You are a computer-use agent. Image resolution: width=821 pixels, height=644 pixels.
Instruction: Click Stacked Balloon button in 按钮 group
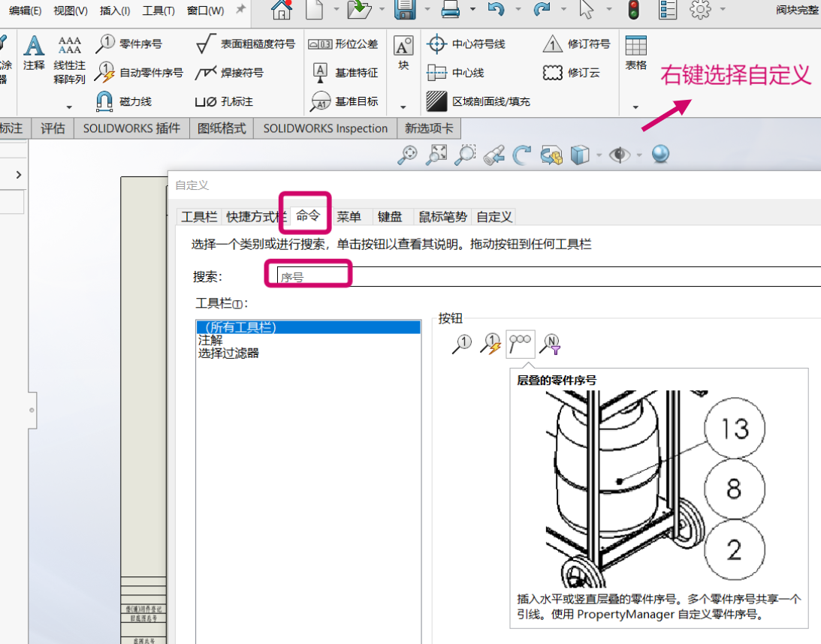click(x=521, y=344)
